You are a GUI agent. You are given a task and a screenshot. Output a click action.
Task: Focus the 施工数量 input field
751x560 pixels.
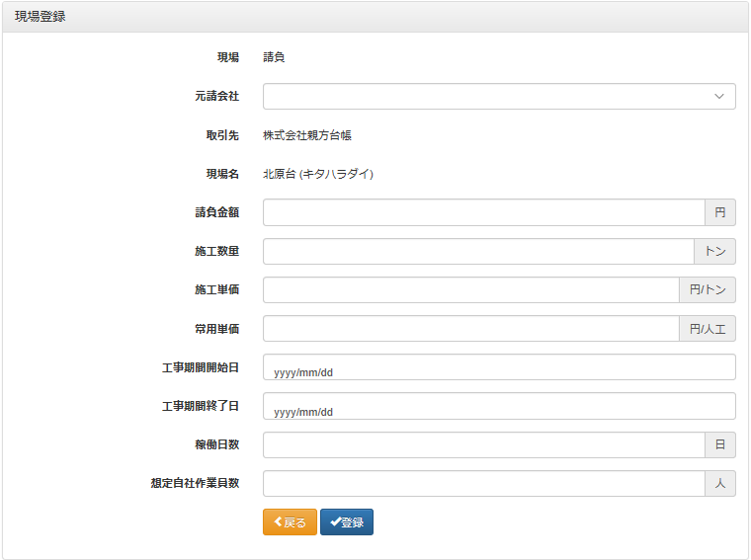pyautogui.click(x=478, y=251)
